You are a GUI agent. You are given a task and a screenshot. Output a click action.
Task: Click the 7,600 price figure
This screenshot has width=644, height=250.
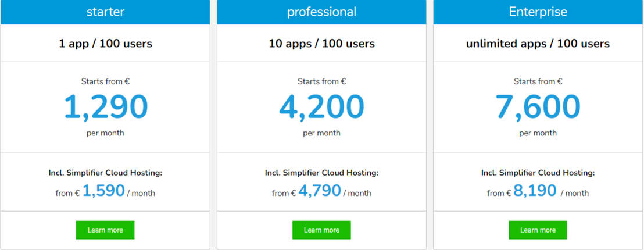tap(538, 107)
